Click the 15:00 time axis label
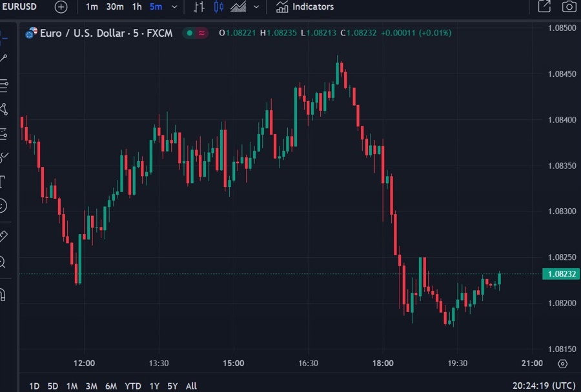 click(234, 363)
